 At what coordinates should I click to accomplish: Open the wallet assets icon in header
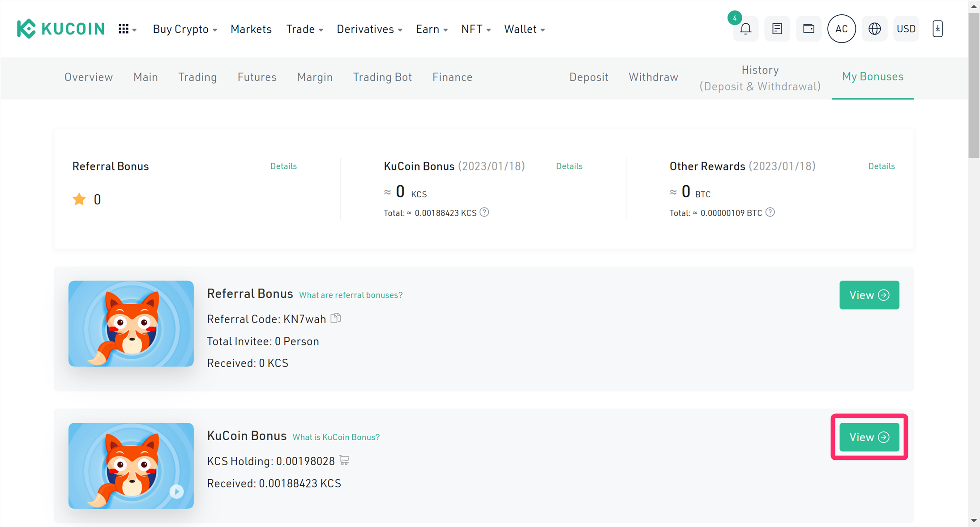point(809,29)
